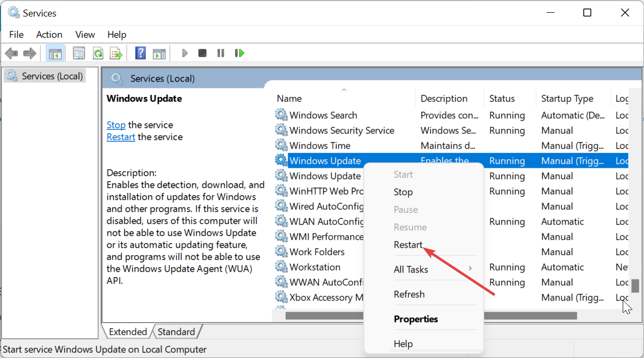This screenshot has height=358, width=644.
Task: Switch to the Standard tab
Action: [x=176, y=332]
